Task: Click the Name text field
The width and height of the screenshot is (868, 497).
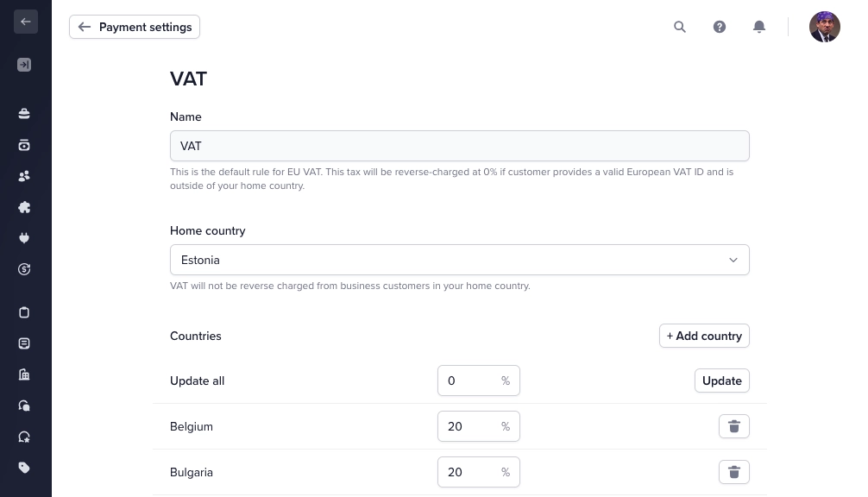Action: point(459,146)
